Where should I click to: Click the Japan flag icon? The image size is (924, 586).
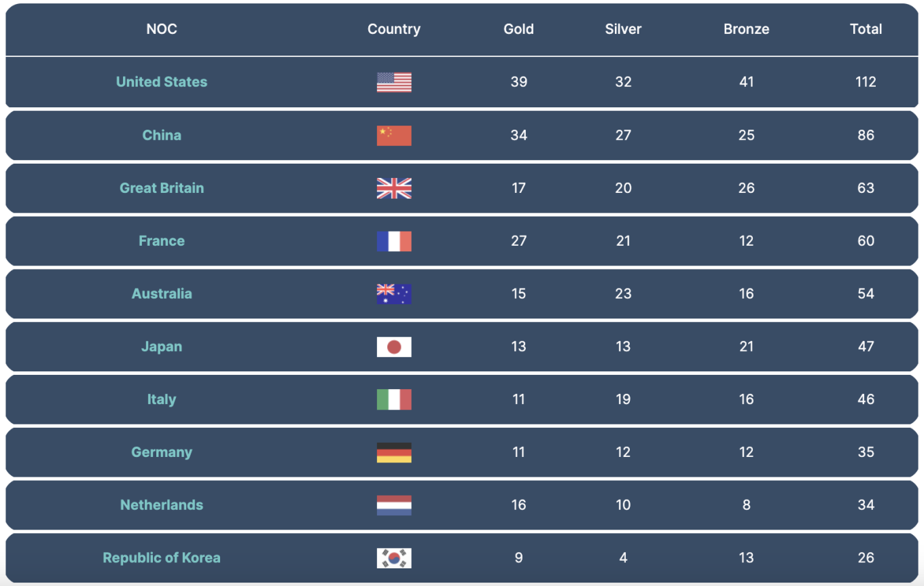pos(394,347)
